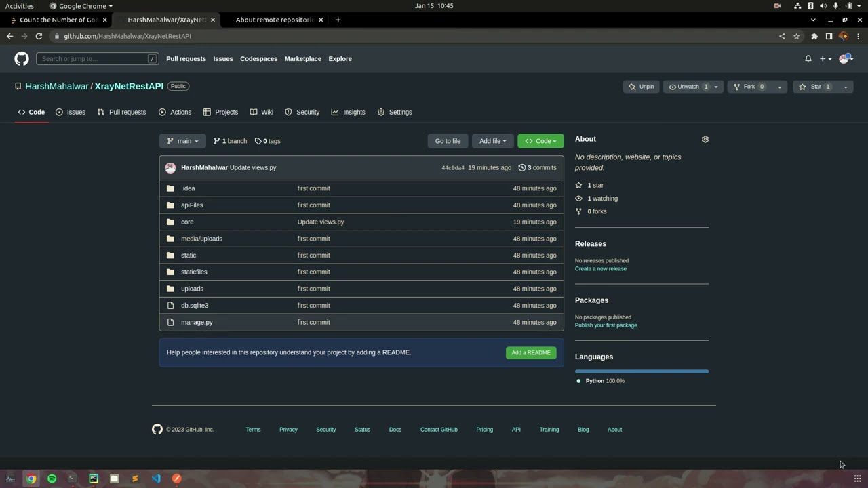Open the Projects tab
This screenshot has width=868, height=488.
tap(220, 112)
